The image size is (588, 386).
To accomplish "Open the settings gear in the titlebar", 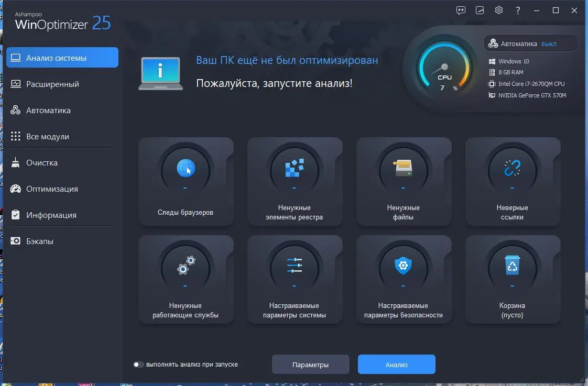I will click(498, 10).
